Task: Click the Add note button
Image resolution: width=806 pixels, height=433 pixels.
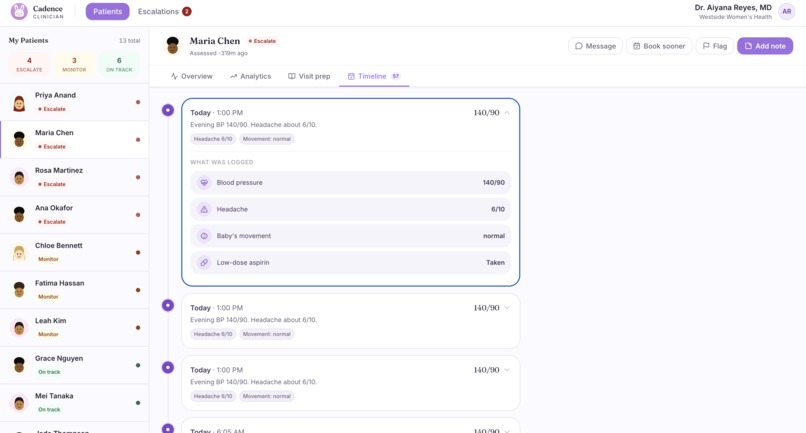Action: click(765, 46)
